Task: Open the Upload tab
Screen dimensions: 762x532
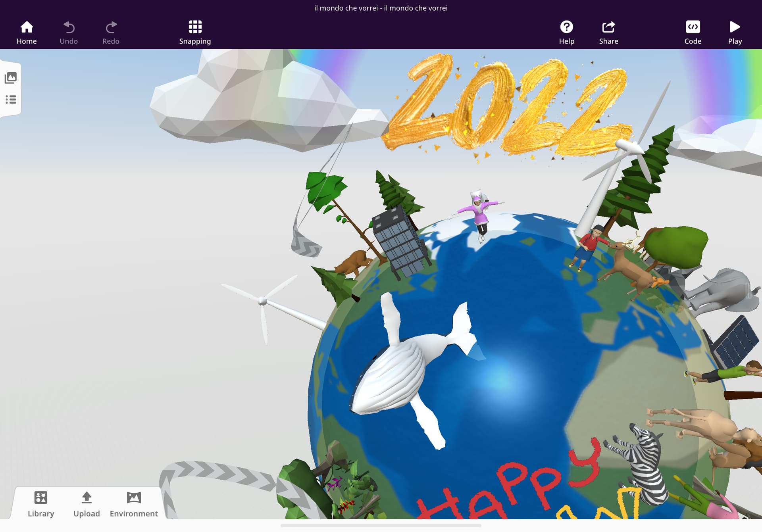Action: pyautogui.click(x=87, y=504)
